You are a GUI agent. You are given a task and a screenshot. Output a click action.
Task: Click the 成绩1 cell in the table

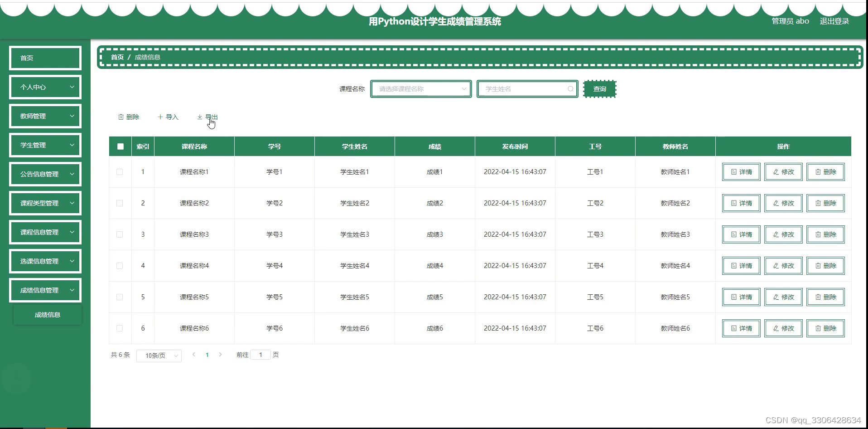click(x=435, y=172)
